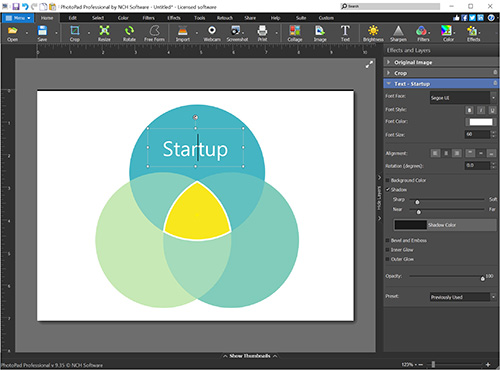The width and height of the screenshot is (500, 370).
Task: Click the thumbs-up like icon
Action: (x=456, y=18)
